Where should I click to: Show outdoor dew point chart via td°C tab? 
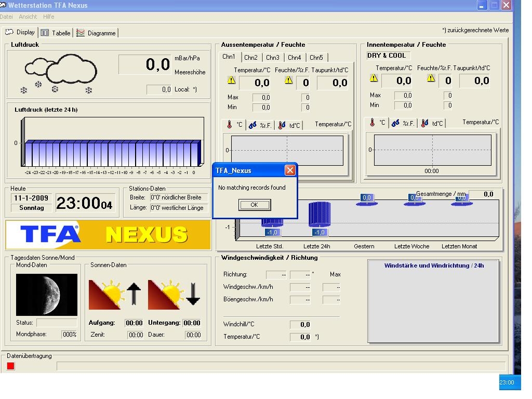pos(289,125)
